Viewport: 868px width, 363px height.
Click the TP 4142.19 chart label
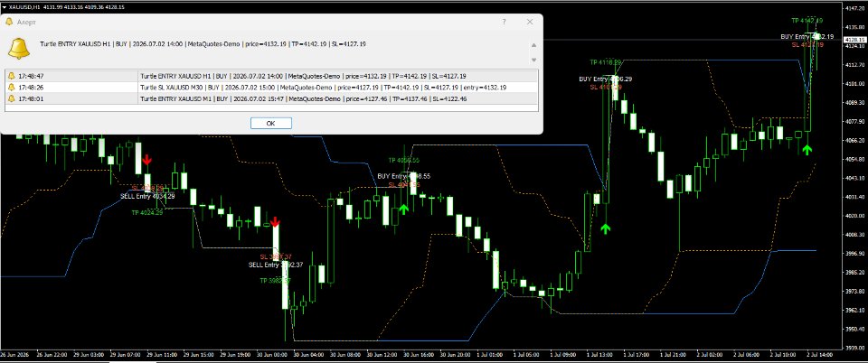click(x=807, y=21)
